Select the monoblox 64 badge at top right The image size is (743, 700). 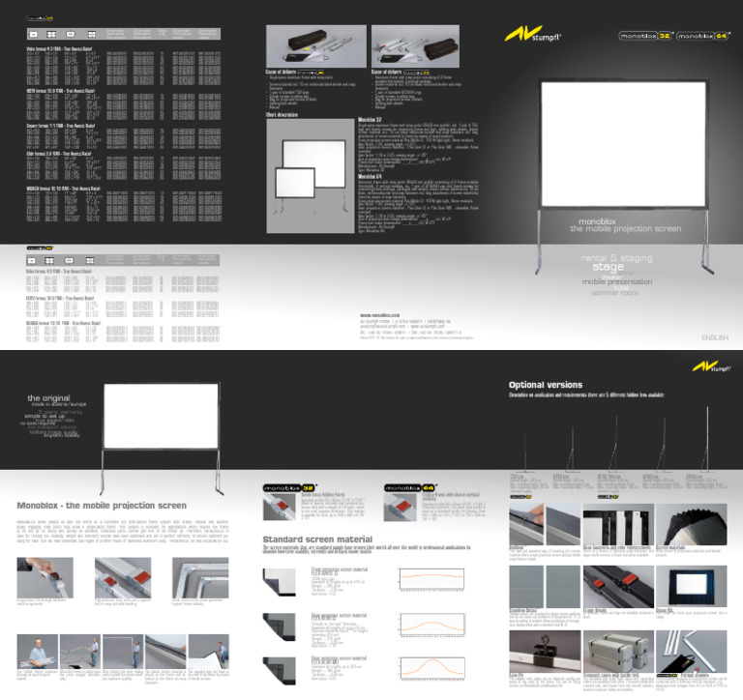pos(702,36)
